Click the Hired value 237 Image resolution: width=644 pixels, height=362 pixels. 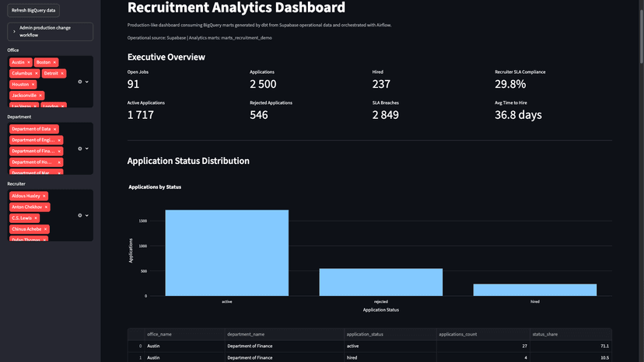click(381, 84)
